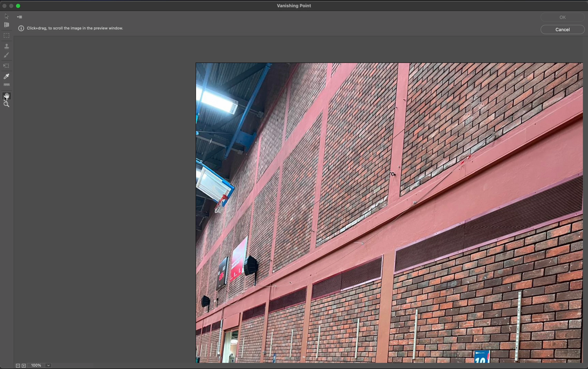Activate the Brush tool
This screenshot has width=588, height=369.
pyautogui.click(x=7, y=55)
